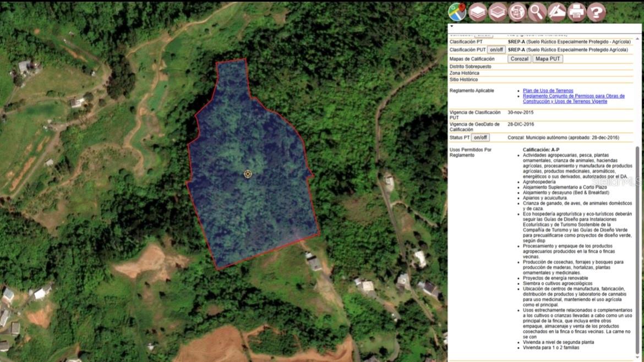Open the globe base map icon
Image resolution: width=644 pixels, height=362 pixels.
pyautogui.click(x=517, y=12)
